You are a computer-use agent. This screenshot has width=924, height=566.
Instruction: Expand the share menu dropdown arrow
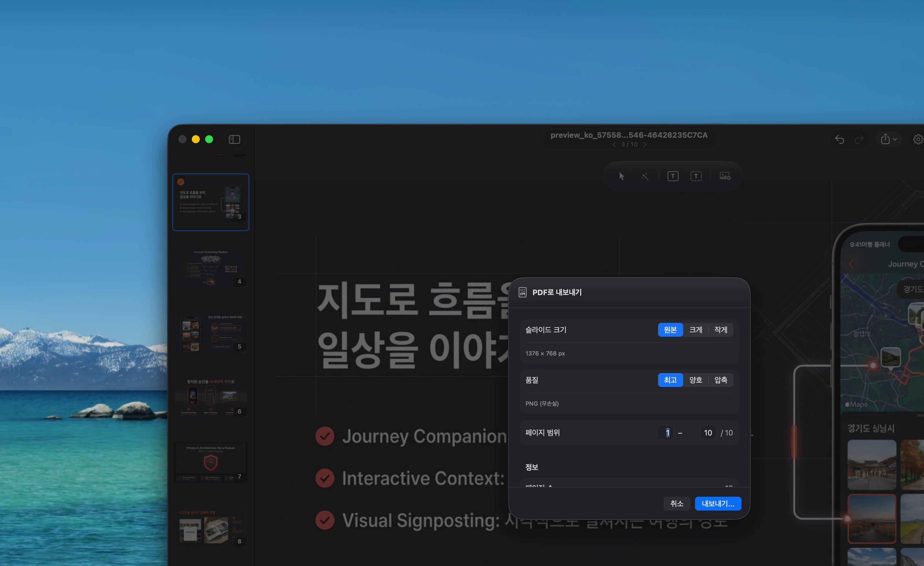[x=895, y=139]
